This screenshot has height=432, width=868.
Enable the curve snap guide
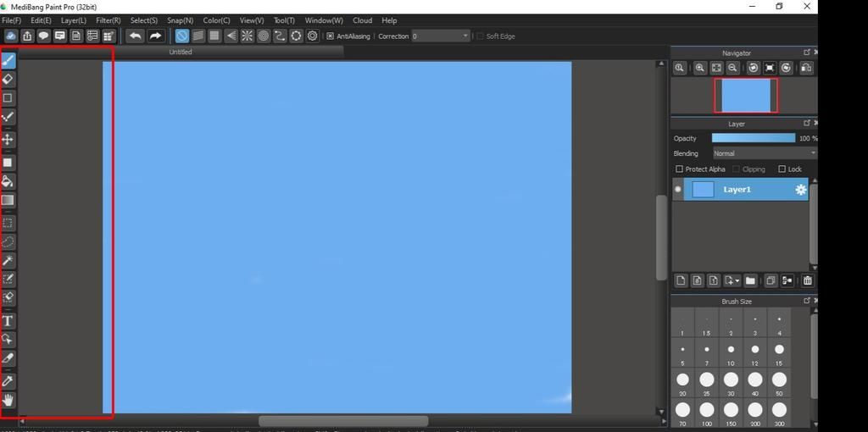[280, 36]
